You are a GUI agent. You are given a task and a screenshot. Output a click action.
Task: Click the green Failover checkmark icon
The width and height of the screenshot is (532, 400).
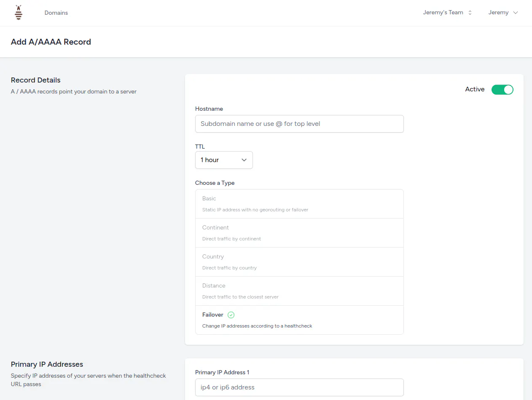coord(231,315)
